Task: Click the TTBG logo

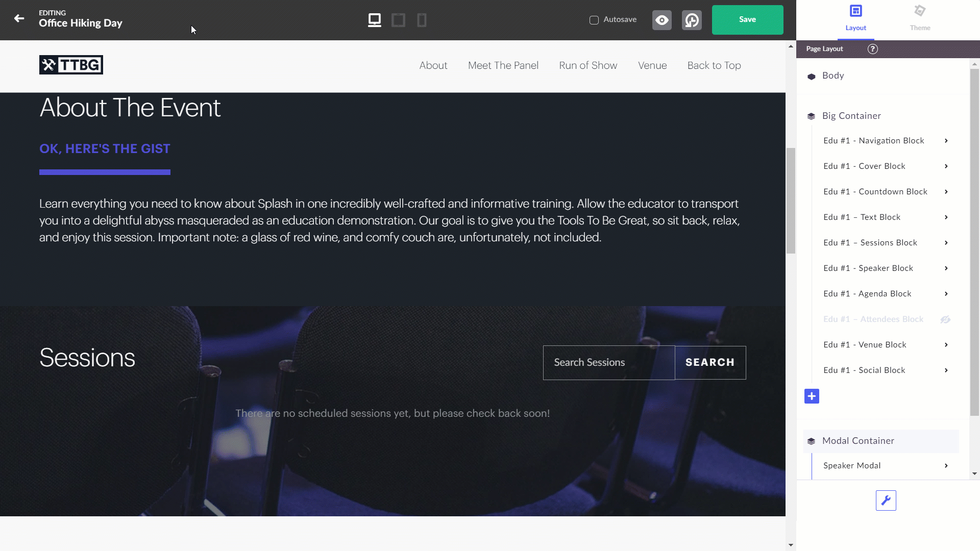Action: tap(71, 65)
